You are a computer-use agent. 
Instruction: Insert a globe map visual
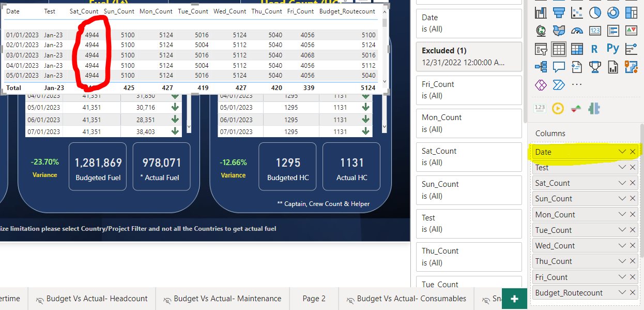[x=541, y=31]
